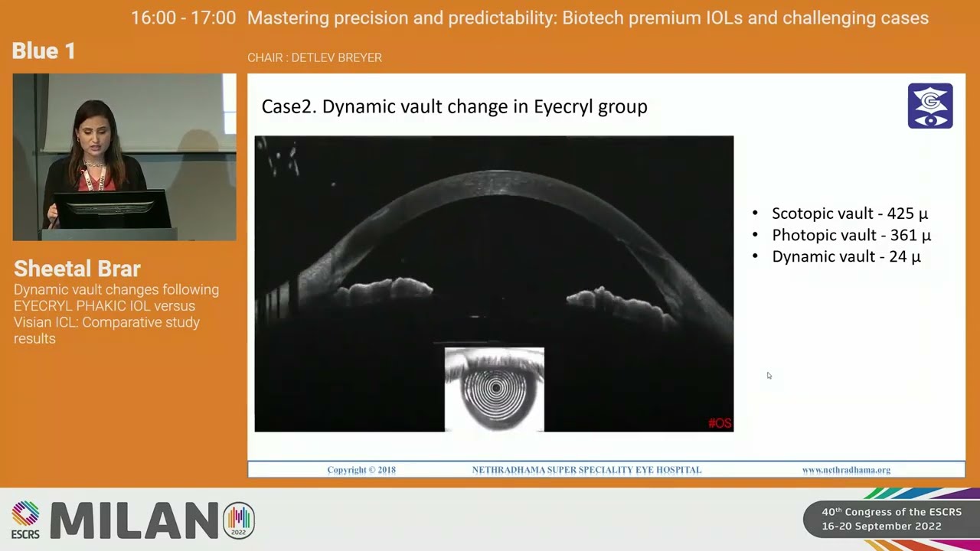The width and height of the screenshot is (980, 551).
Task: Click the speaker name 'Sheetal Brar'
Action: pyautogui.click(x=77, y=269)
